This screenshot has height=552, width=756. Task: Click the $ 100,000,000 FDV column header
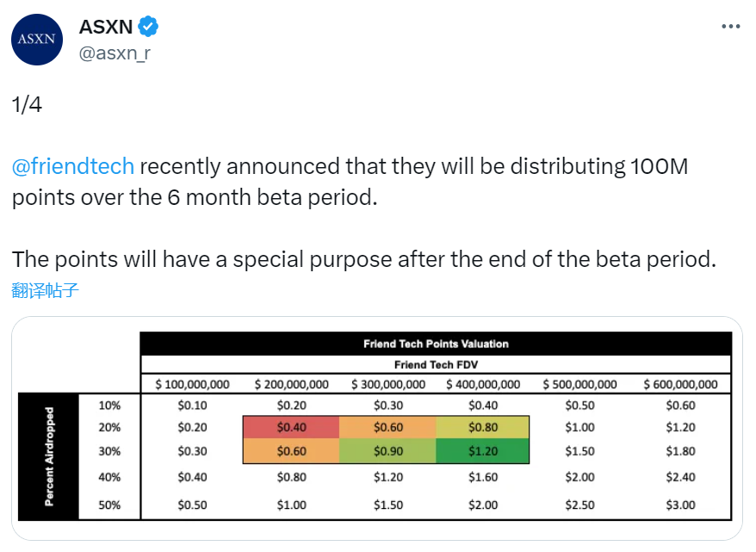pyautogui.click(x=192, y=384)
